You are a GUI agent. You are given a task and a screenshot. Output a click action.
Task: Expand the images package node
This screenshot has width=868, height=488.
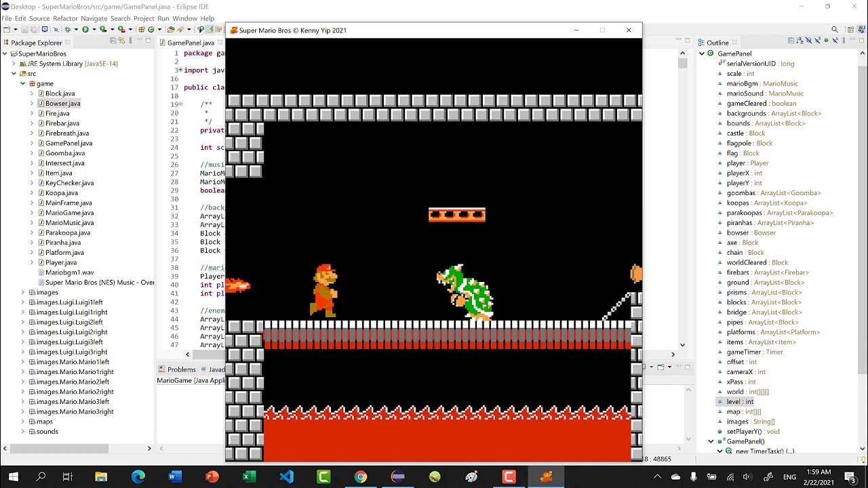pyautogui.click(x=23, y=292)
